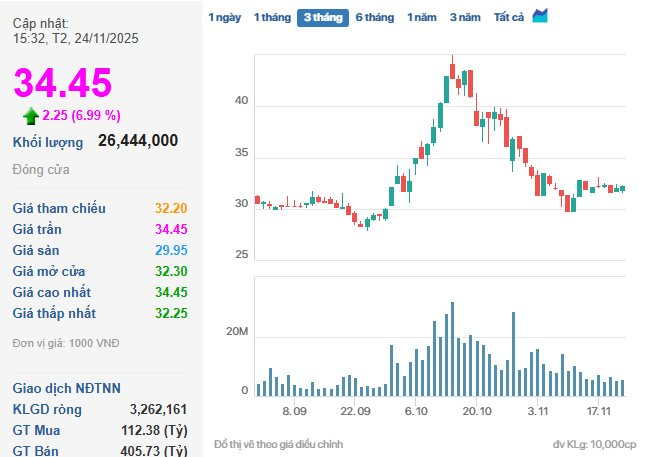Viewport: 667px width, 457px height.
Task: Choose the 1 năm chart period
Action: click(x=421, y=17)
